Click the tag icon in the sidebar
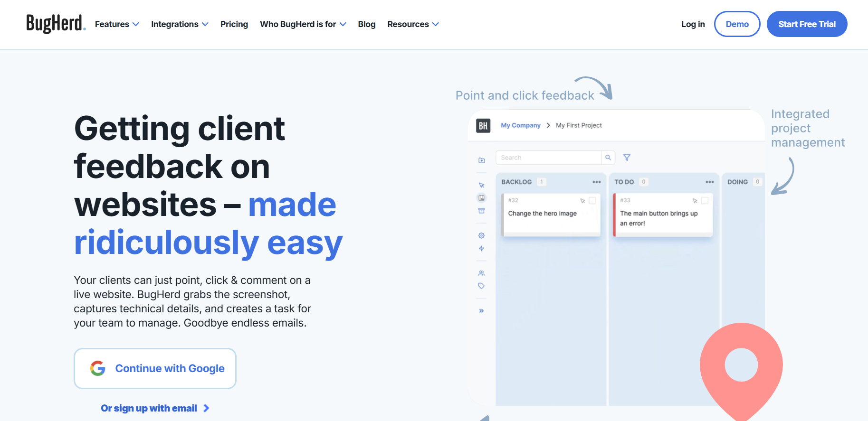 point(482,286)
